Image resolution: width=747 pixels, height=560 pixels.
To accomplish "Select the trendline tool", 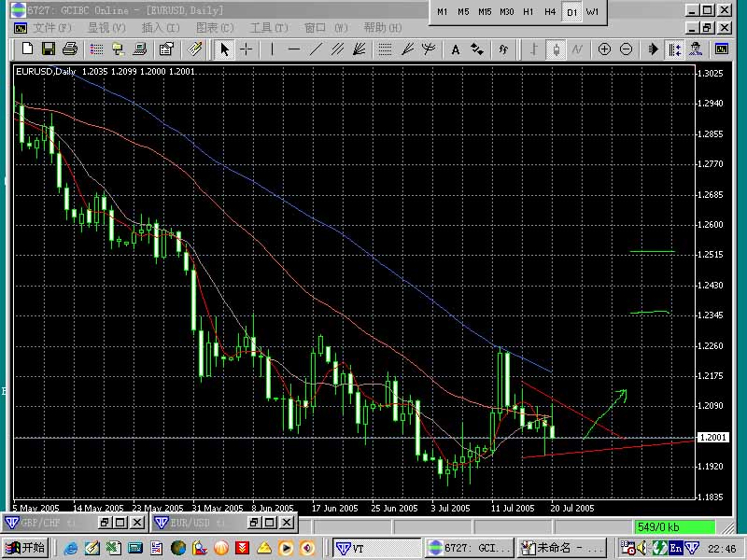I will tap(316, 49).
